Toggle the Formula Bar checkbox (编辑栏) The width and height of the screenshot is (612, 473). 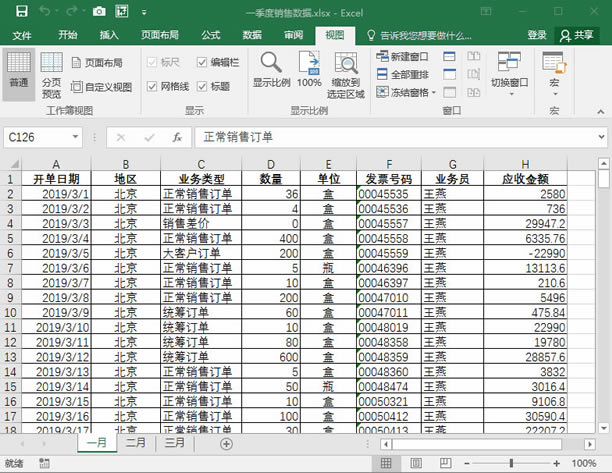click(201, 62)
